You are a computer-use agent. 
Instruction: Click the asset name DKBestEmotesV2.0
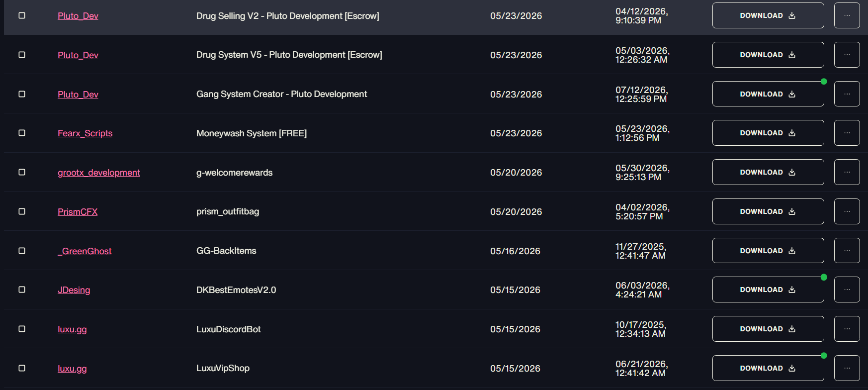(236, 290)
